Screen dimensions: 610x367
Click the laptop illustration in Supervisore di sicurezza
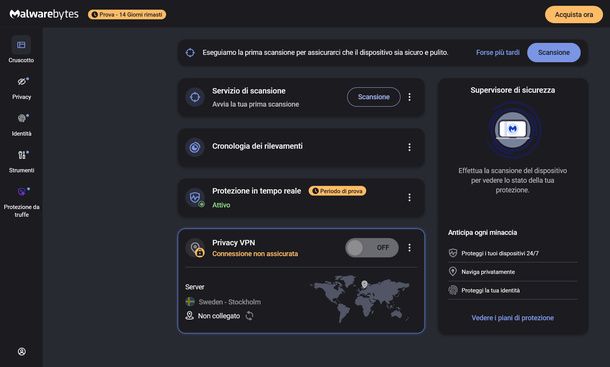(x=513, y=130)
